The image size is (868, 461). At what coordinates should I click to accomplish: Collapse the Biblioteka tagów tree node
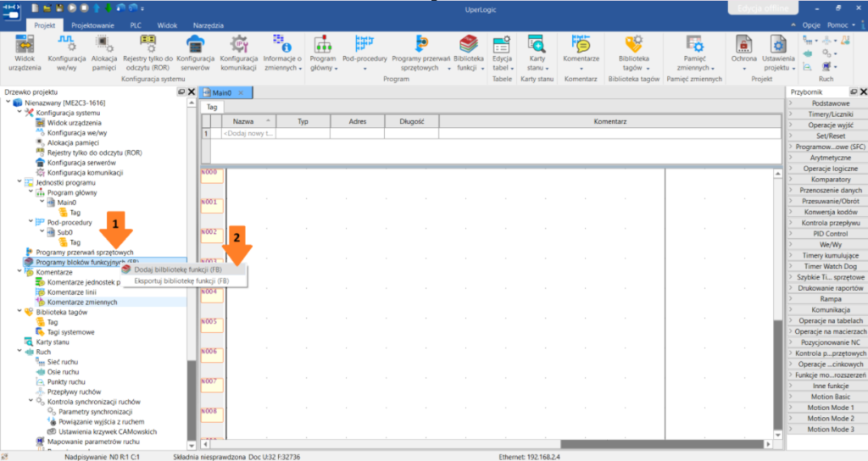[19, 312]
